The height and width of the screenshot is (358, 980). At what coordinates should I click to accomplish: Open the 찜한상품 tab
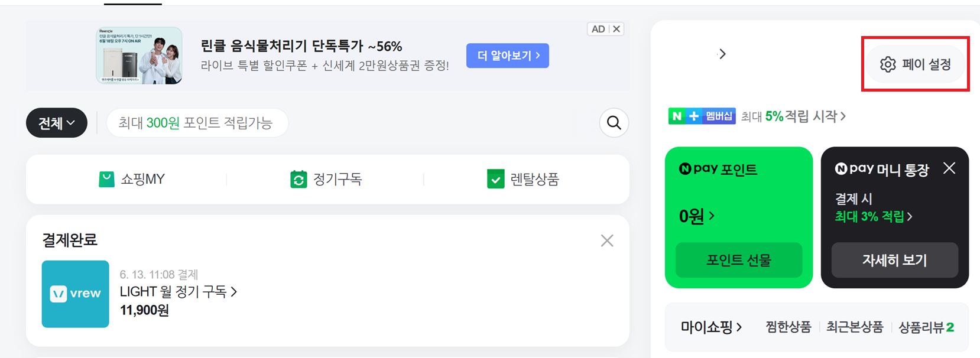[788, 327]
